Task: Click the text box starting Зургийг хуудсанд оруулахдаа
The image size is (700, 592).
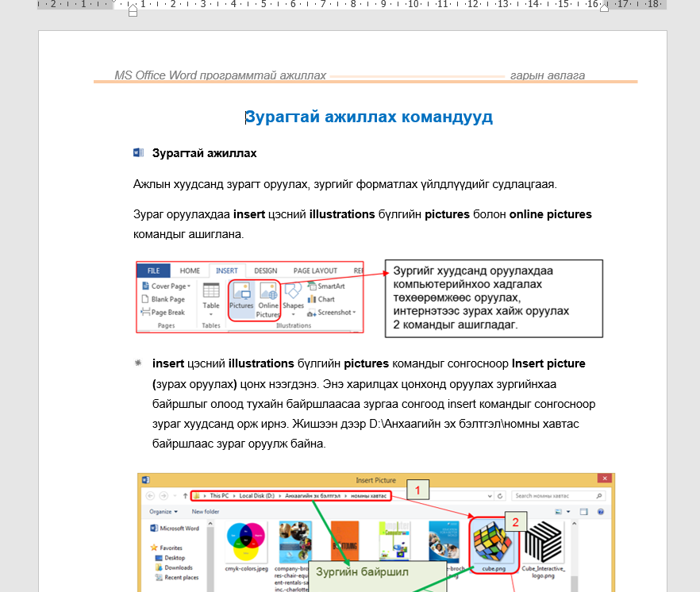Action: pyautogui.click(x=494, y=298)
